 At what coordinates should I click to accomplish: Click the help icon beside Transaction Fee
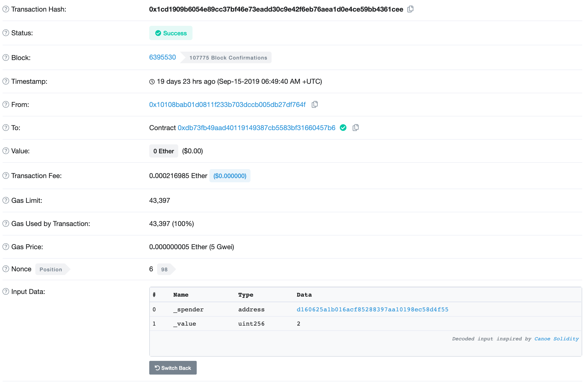coord(6,176)
